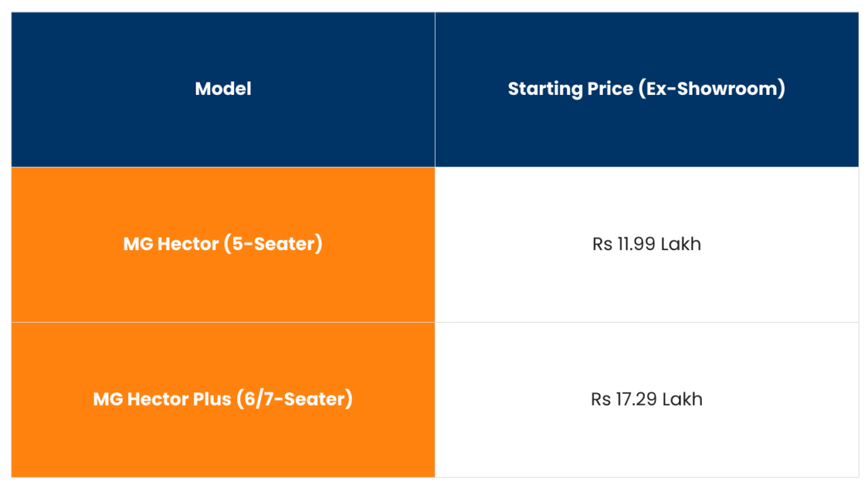The width and height of the screenshot is (868, 488).
Task: Click the Rs 17.29 Lakh price
Action: pos(647,399)
